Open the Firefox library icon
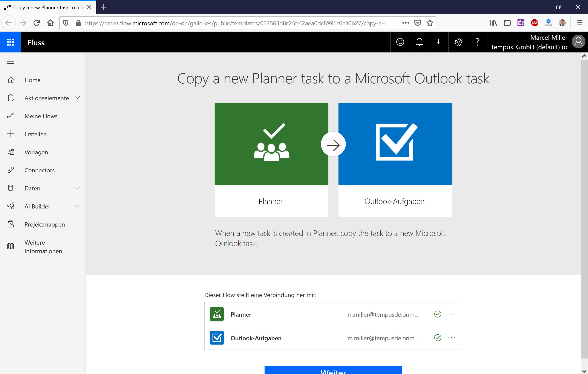The width and height of the screenshot is (588, 374). coord(493,23)
